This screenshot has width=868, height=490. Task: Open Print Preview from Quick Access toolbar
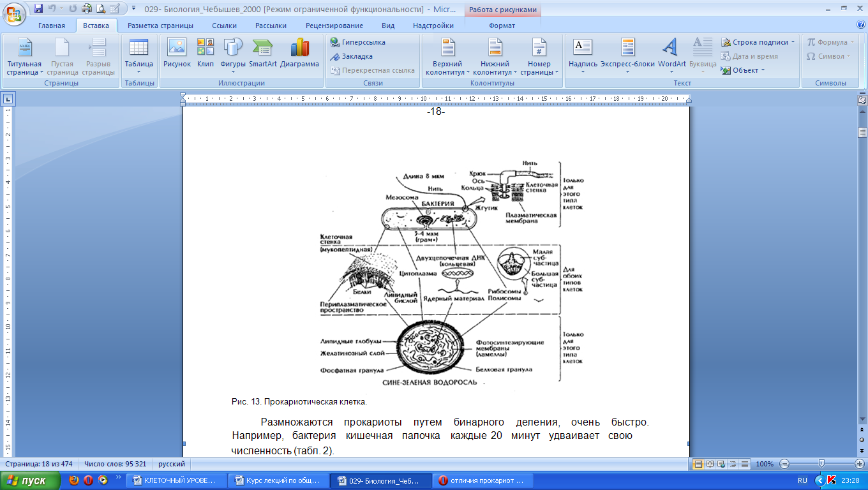tap(101, 8)
